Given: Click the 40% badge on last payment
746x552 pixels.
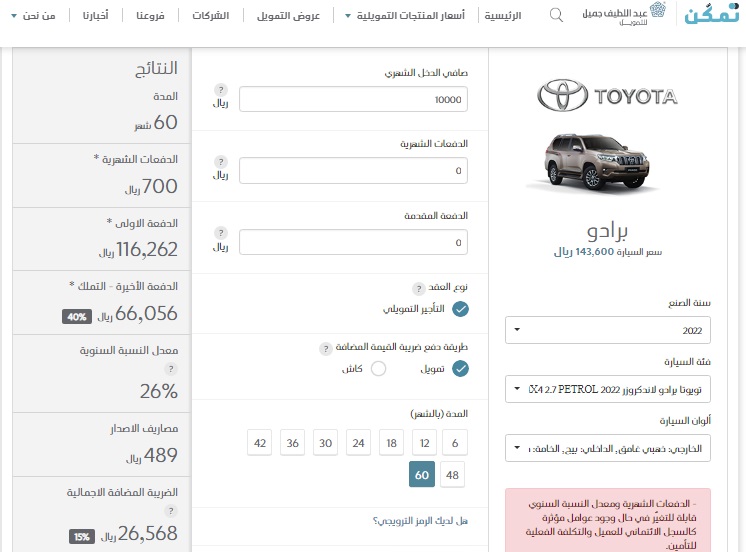Looking at the screenshot, I should click(x=77, y=317).
